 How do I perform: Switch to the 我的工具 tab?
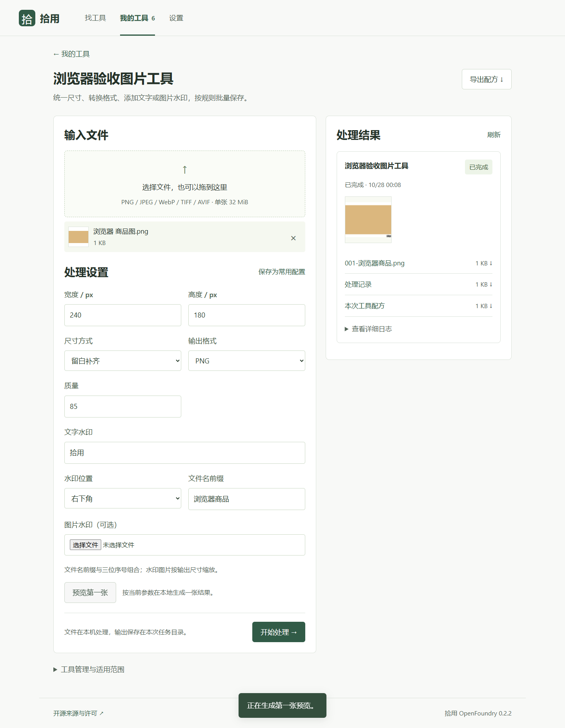coord(137,18)
